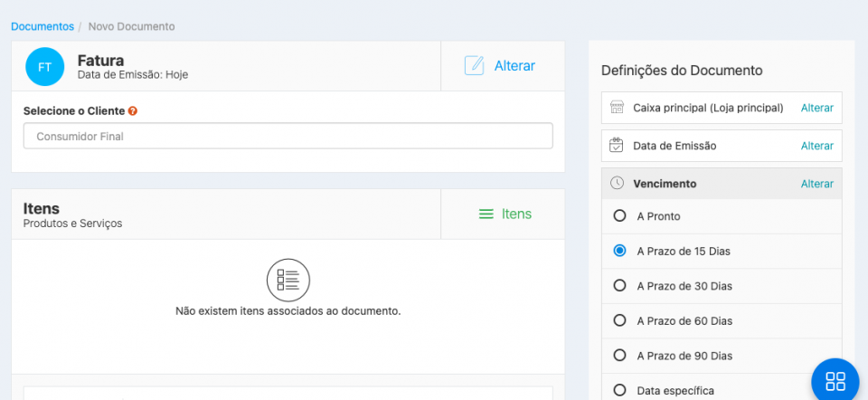The height and width of the screenshot is (400, 868).
Task: Select the Data específica radio option
Action: click(x=619, y=390)
